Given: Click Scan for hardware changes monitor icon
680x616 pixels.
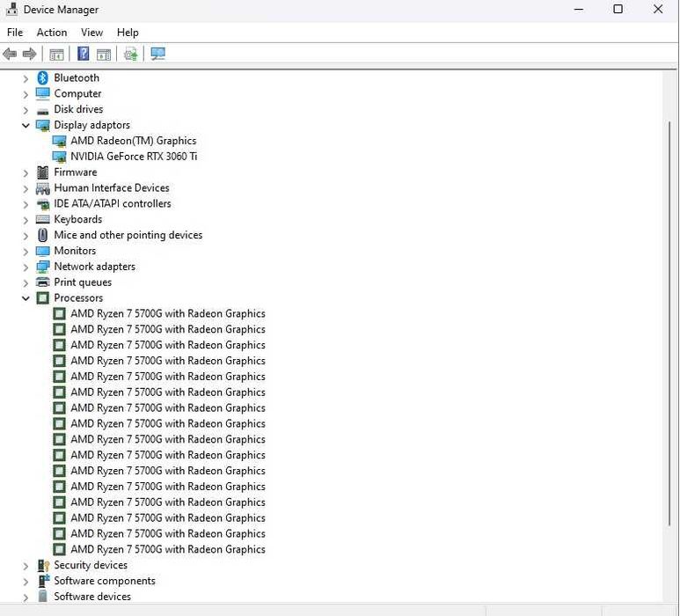Looking at the screenshot, I should pos(157,54).
